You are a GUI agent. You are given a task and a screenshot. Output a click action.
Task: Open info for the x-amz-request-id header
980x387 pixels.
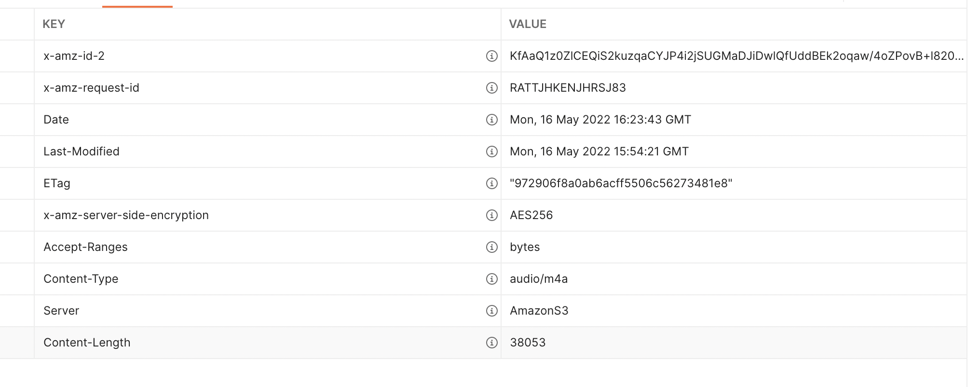point(491,88)
